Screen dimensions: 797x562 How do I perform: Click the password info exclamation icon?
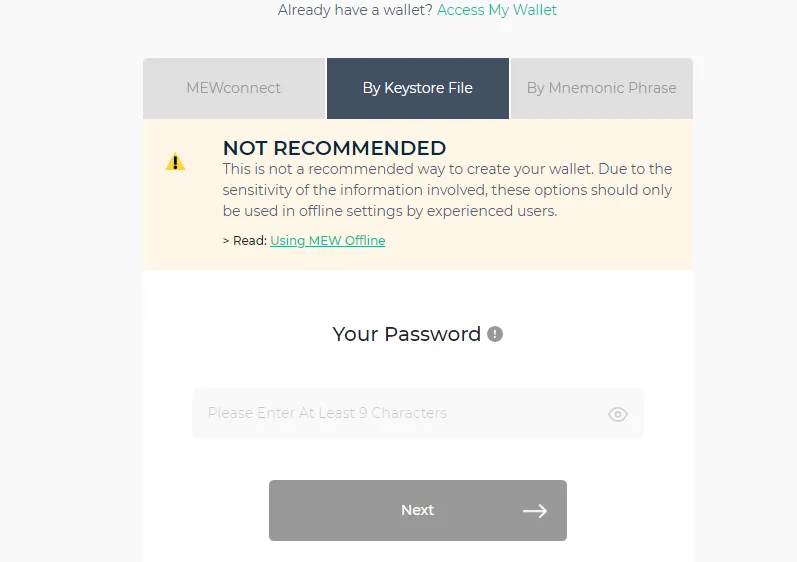pyautogui.click(x=495, y=334)
